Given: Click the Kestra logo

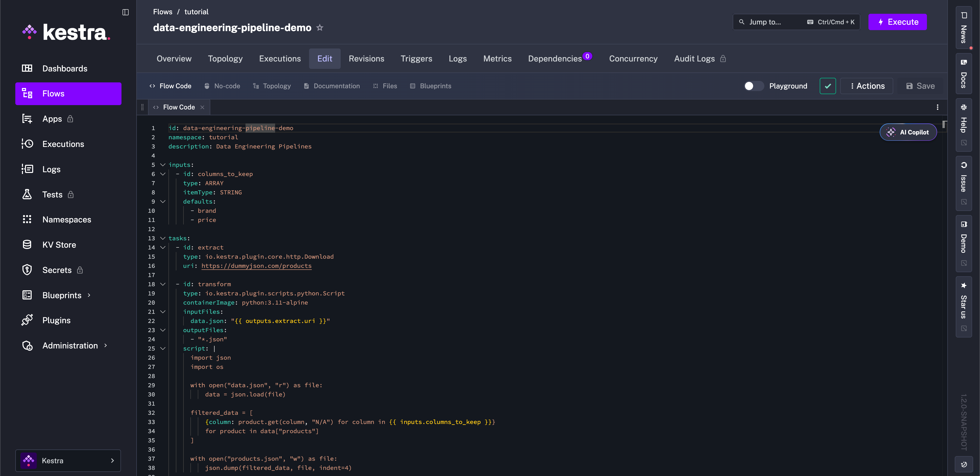Looking at the screenshot, I should click(x=67, y=32).
